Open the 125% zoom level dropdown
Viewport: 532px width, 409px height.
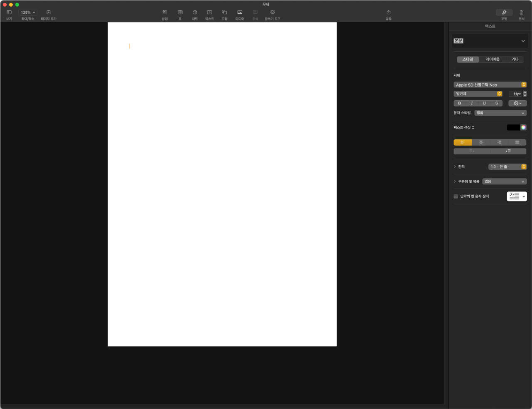tap(28, 12)
